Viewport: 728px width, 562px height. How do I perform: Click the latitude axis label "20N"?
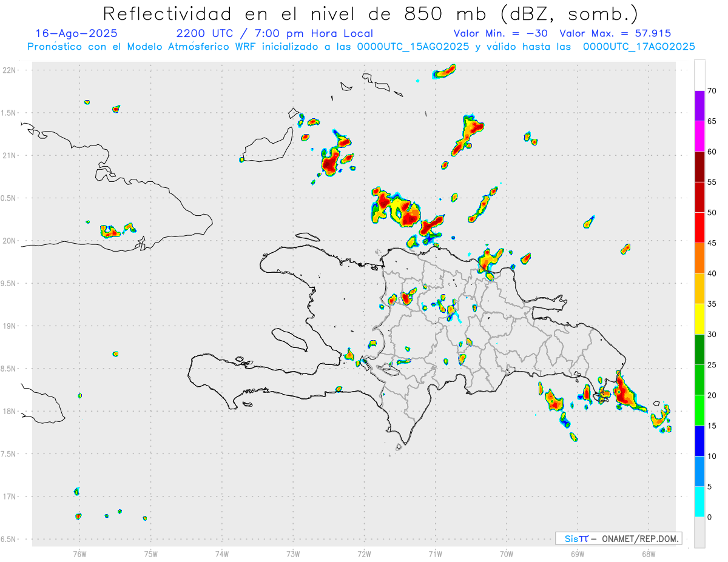[10, 241]
